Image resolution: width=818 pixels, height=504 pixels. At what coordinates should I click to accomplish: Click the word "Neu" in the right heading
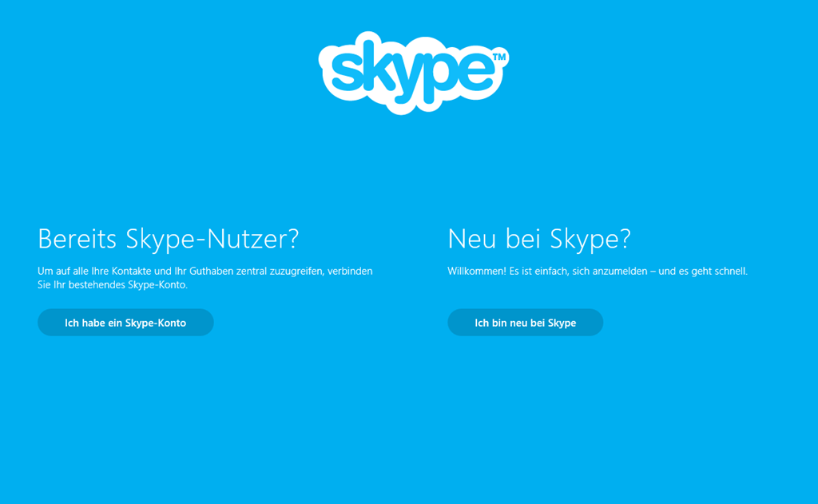(472, 238)
